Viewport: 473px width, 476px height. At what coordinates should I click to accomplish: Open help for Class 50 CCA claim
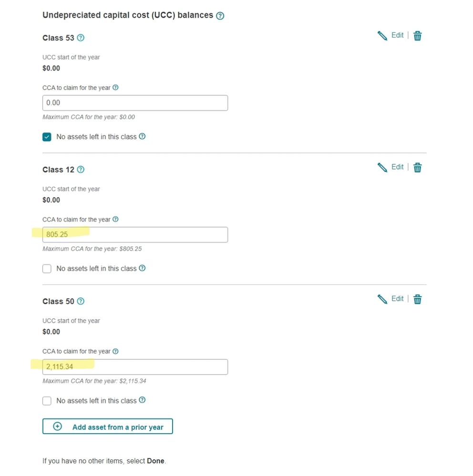coord(115,351)
